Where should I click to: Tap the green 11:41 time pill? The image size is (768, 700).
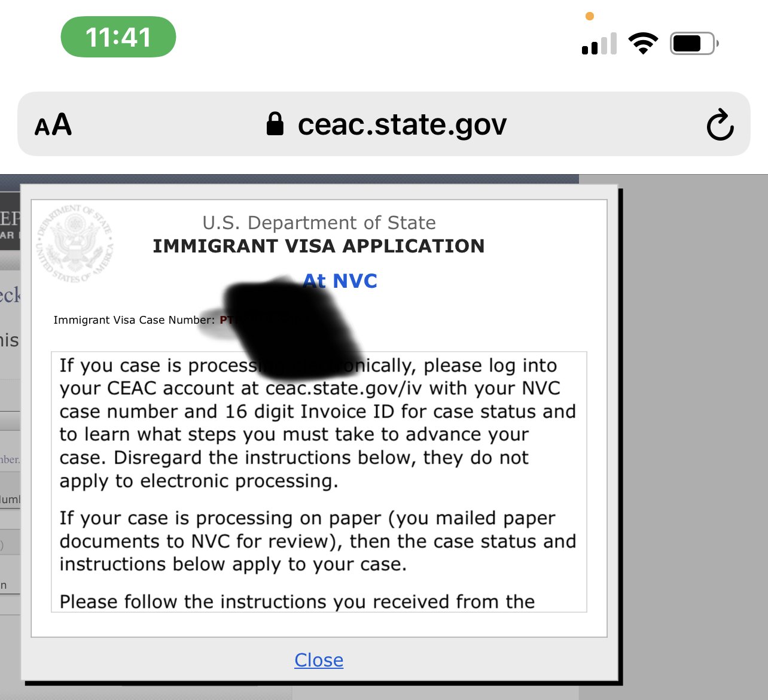click(x=118, y=37)
